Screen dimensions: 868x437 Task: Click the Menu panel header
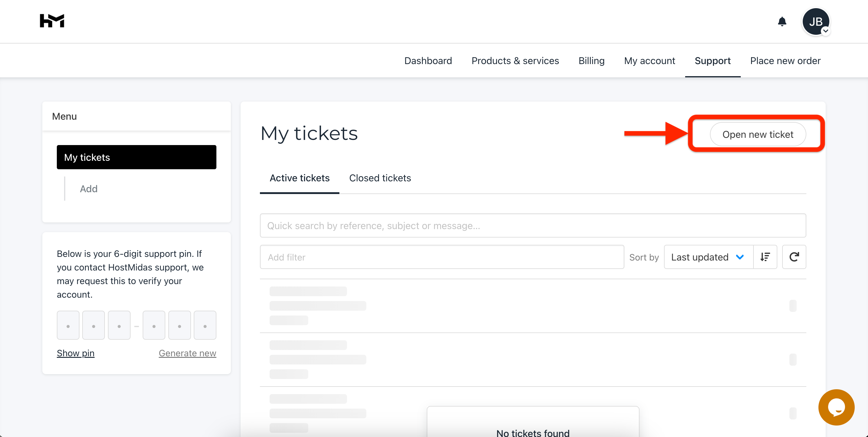point(137,116)
